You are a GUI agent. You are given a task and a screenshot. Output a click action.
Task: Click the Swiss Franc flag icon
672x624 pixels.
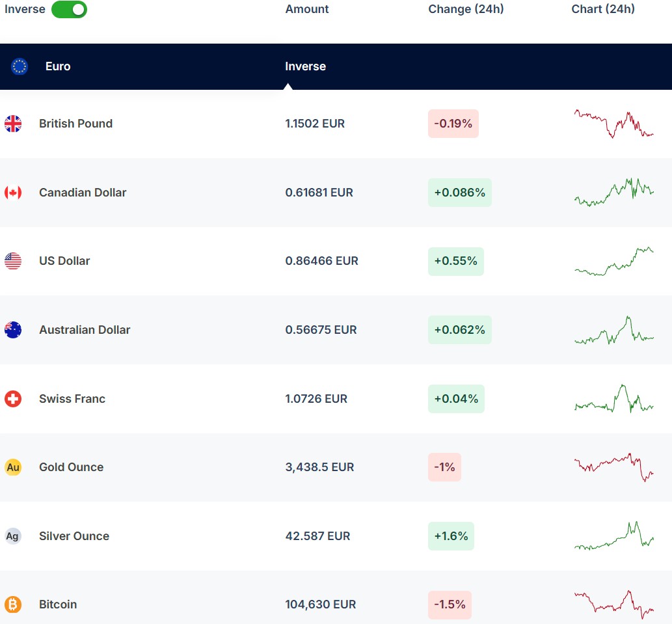[13, 399]
